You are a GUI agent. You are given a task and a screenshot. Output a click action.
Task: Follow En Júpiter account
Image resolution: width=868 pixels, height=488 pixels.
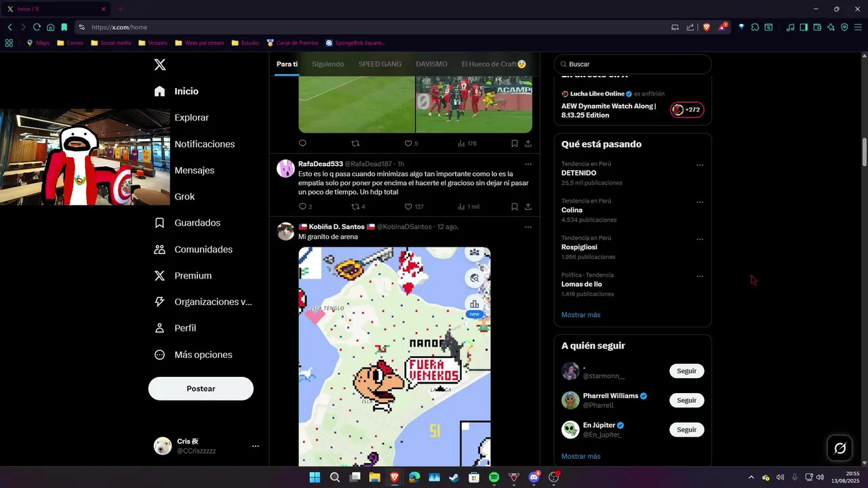(687, 430)
